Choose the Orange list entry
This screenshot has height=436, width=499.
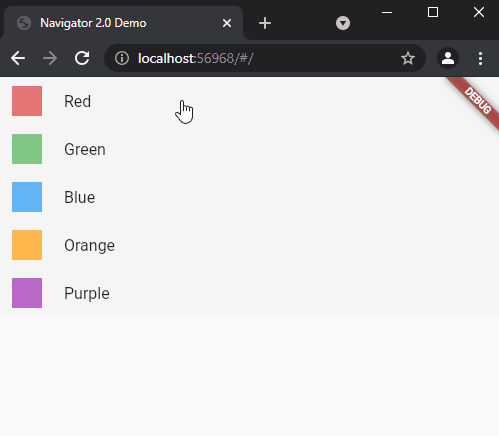pos(249,245)
